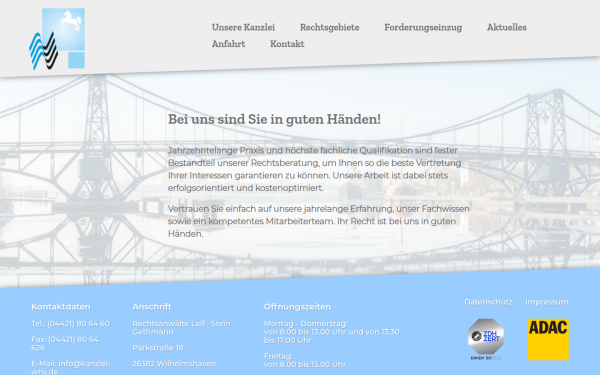Click the Rechtsanwälte Laß · Stein · Gethmann text

click(183, 328)
